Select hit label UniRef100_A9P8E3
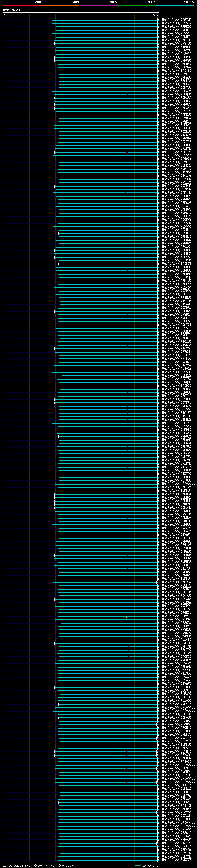Image resolution: width=197 pixels, height=868 pixels. 177,30
